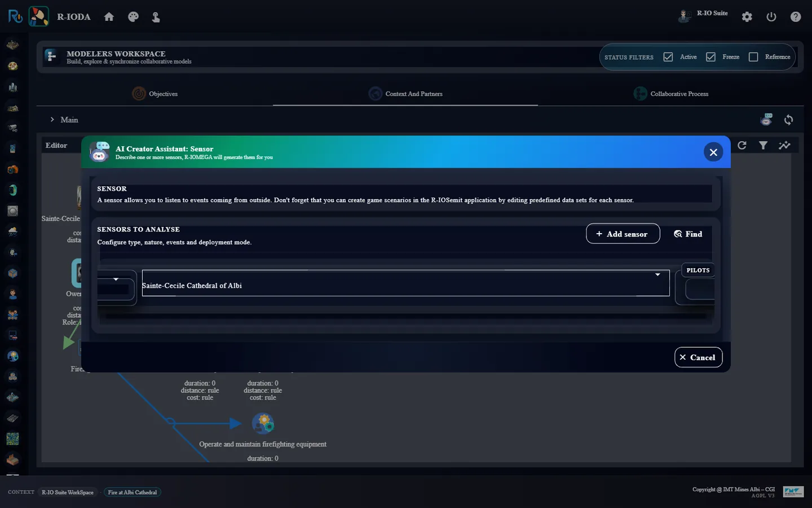Select the security camera sidebar icon

click(x=12, y=128)
